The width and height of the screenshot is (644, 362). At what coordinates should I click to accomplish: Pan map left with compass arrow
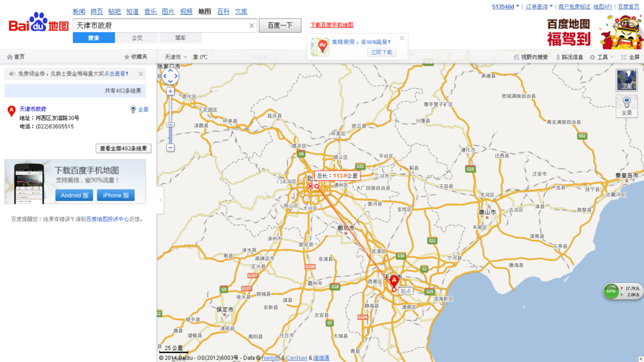point(165,76)
